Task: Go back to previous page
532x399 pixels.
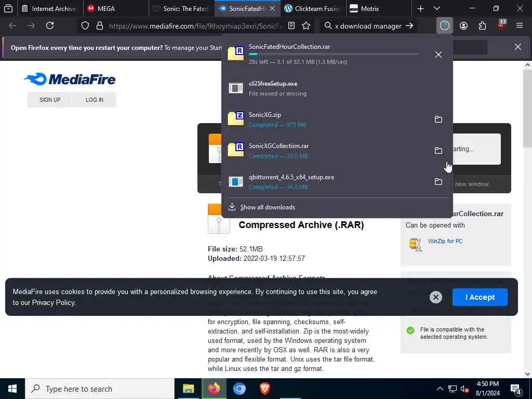Action: coord(12,25)
